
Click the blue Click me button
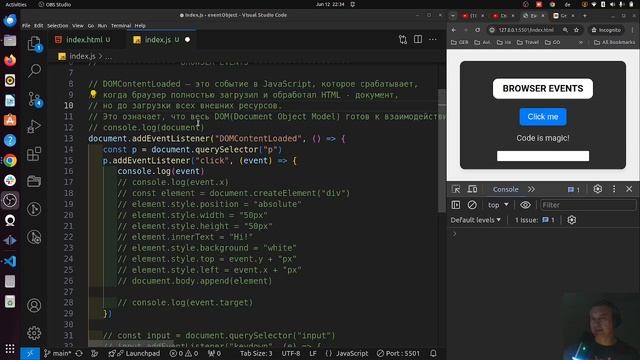click(x=542, y=117)
